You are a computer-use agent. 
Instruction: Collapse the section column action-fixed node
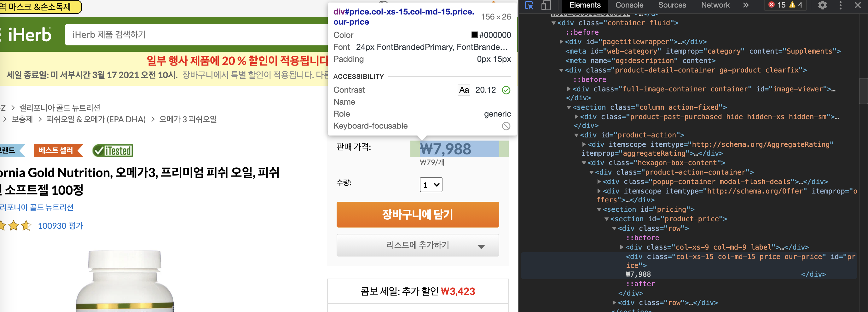(x=569, y=107)
